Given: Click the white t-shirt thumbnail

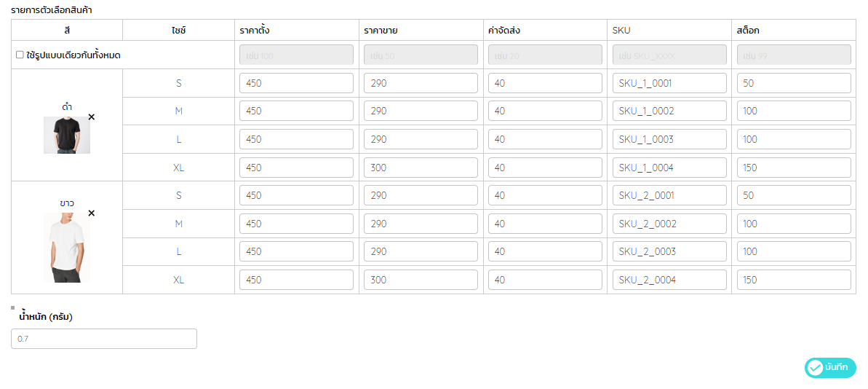Looking at the screenshot, I should [66, 248].
